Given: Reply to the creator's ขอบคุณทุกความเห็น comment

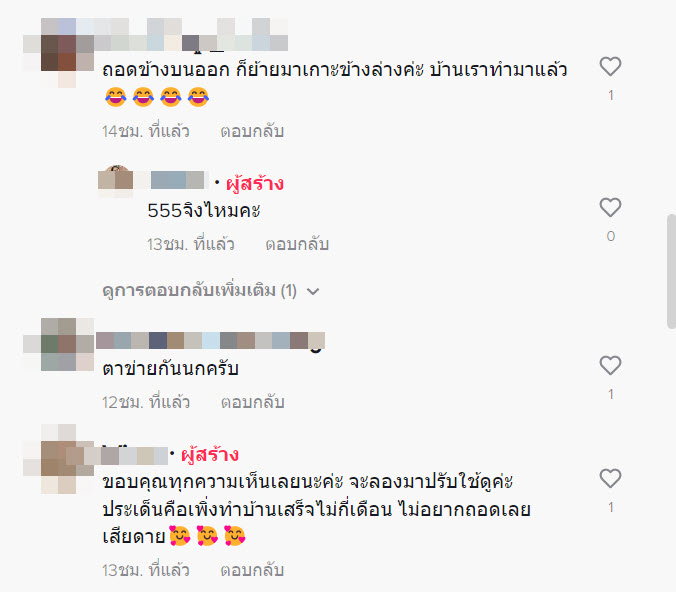Looking at the screenshot, I should click(x=252, y=570).
